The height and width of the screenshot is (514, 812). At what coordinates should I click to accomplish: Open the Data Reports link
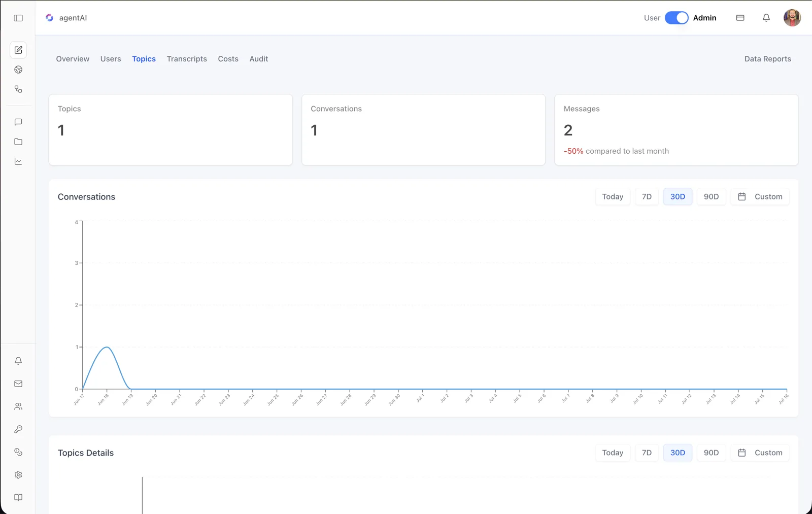(767, 59)
